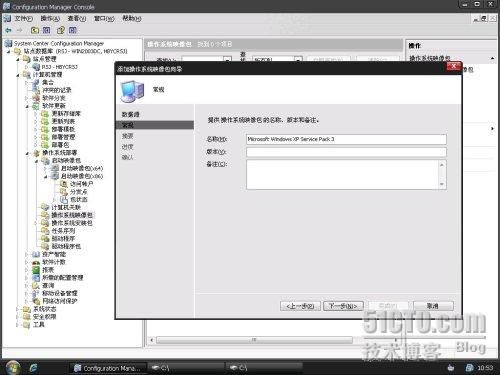
Task: Click the 版本 version input field
Action: point(346,152)
